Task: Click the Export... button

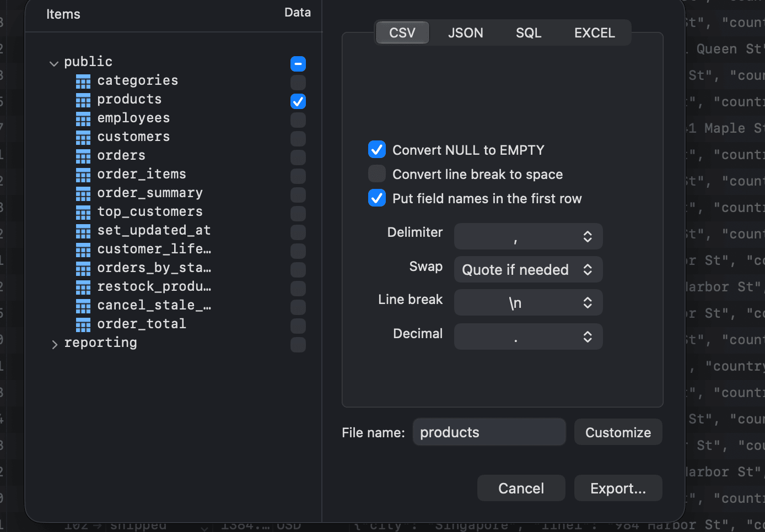Action: [x=618, y=488]
